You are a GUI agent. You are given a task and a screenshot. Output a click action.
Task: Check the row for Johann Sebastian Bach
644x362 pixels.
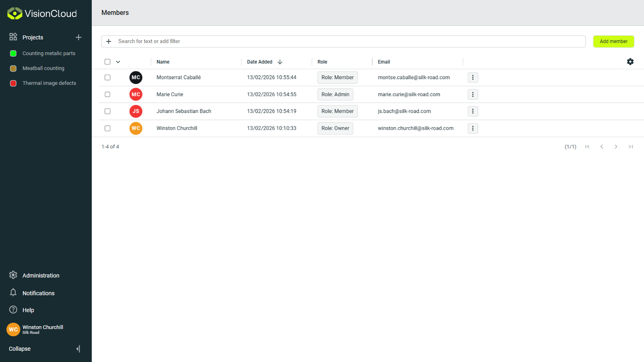pos(107,111)
